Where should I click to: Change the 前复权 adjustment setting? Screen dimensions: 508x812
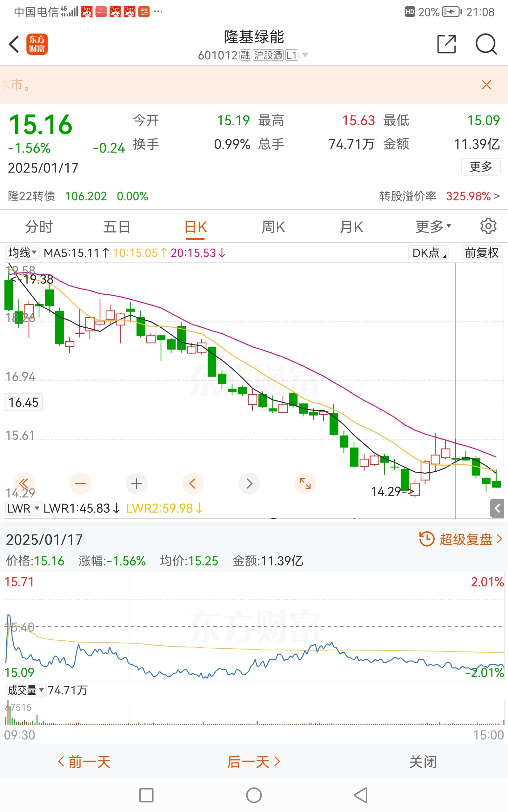(x=481, y=253)
